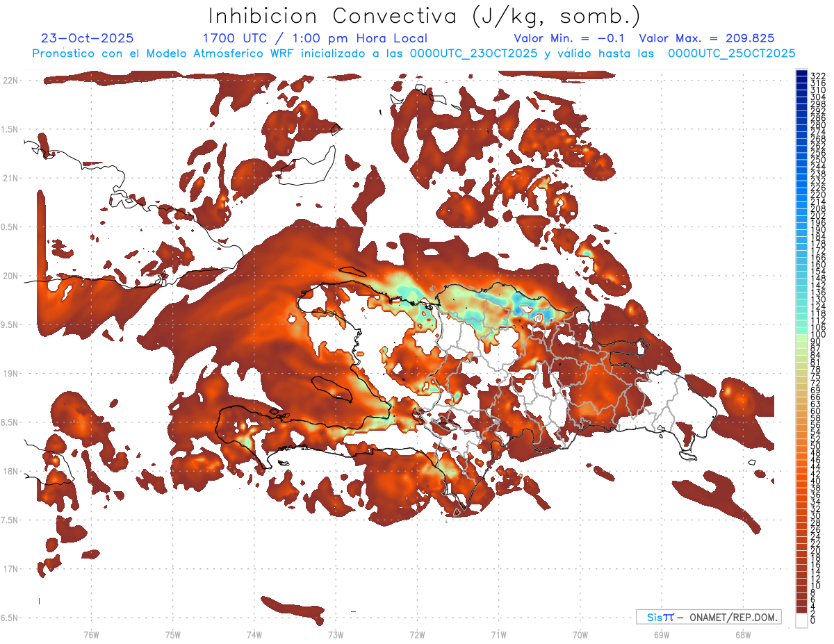Click the '72W' longitude label
Screen dimensions: 834x644
pyautogui.click(x=417, y=634)
